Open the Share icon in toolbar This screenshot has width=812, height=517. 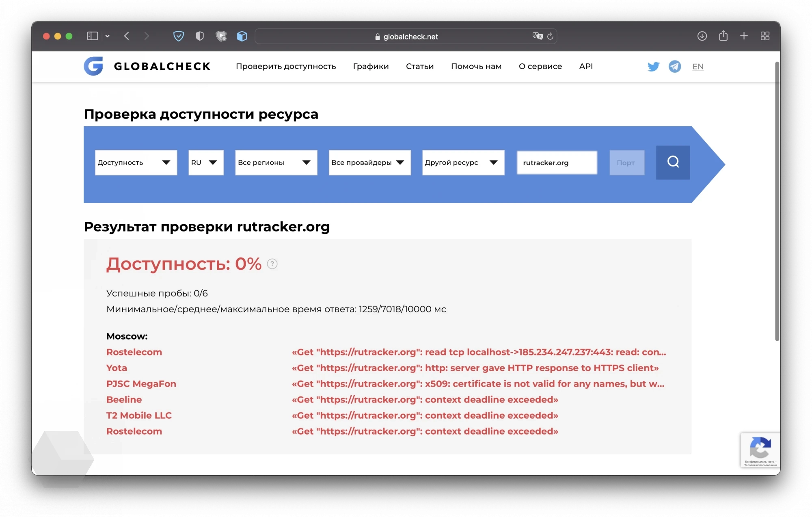coord(723,36)
